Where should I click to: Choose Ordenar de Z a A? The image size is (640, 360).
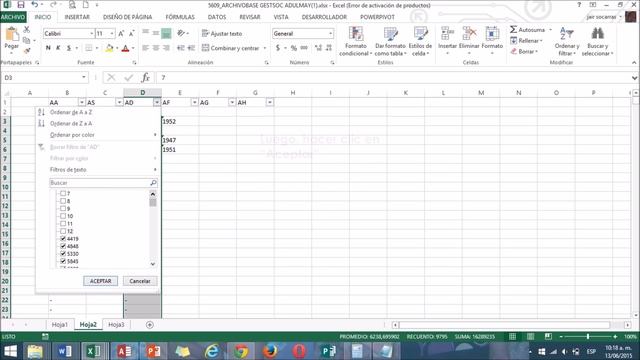[71, 123]
